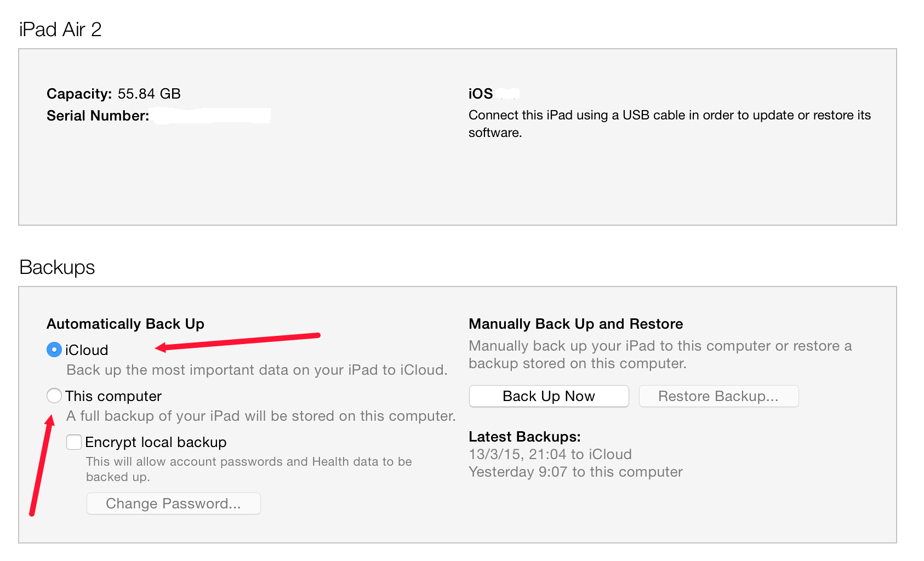Click the Yesterday 9:07 computer backup entry
This screenshot has width=924, height=561.
point(575,472)
